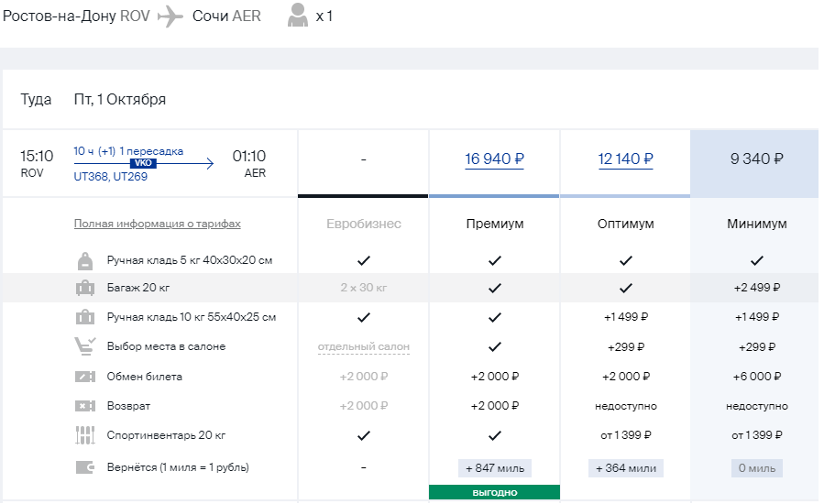824x504 pixels.
Task: Click отдельный салон under Евробизнес
Action: pyautogui.click(x=364, y=347)
